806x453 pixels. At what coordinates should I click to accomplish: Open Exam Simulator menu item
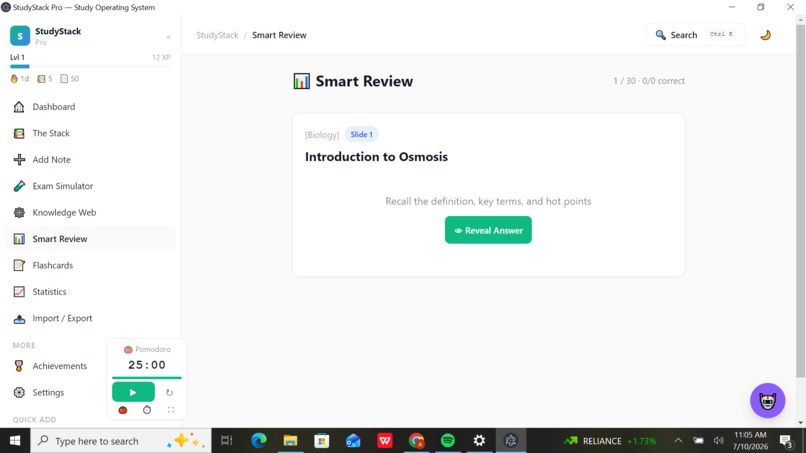[x=90, y=186]
